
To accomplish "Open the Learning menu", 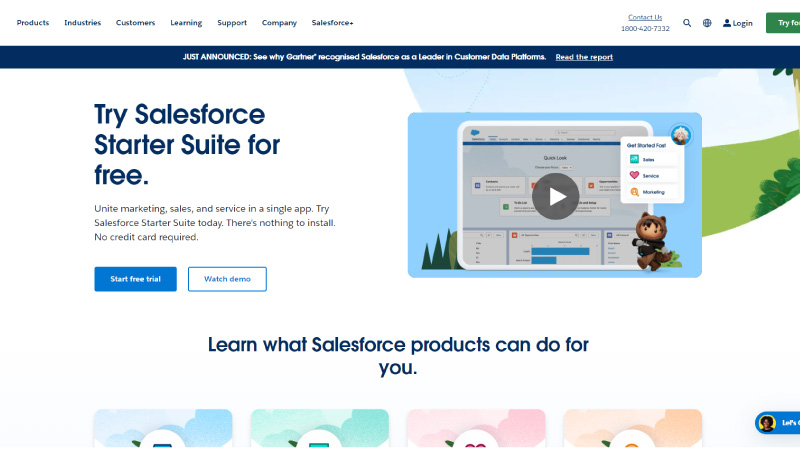I will tap(186, 23).
